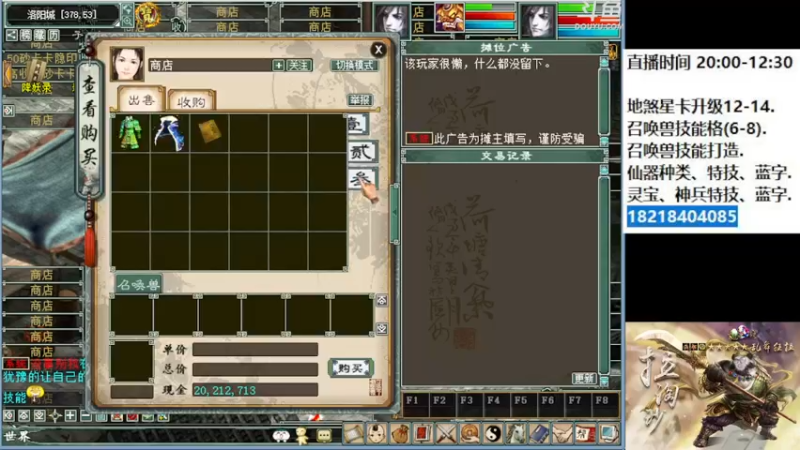Click the 徽 badge icon
Viewport: 800px width, 450px height.
pyautogui.click(x=39, y=35)
